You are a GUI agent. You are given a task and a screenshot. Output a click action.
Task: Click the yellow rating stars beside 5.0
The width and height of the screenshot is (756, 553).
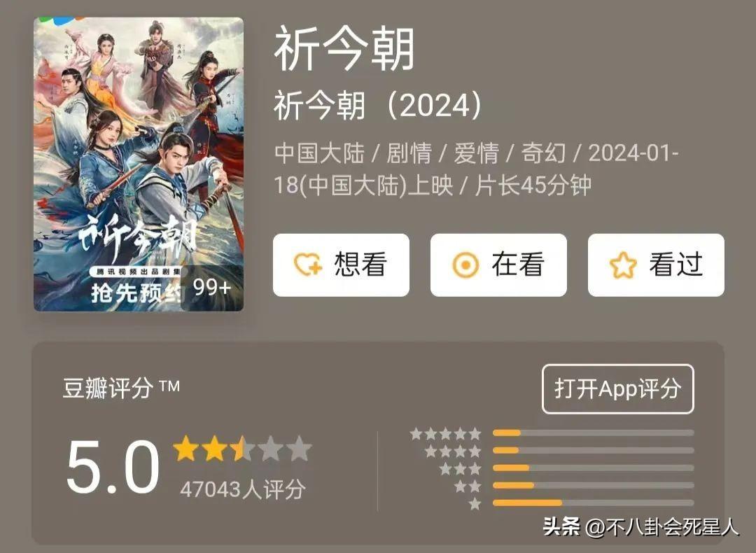click(x=242, y=449)
